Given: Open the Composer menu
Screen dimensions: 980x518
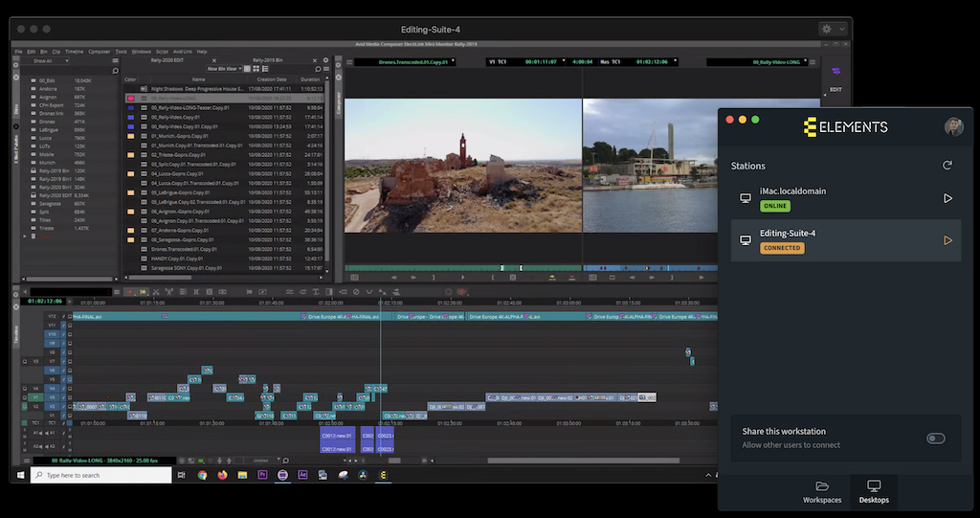Looking at the screenshot, I should tap(99, 52).
